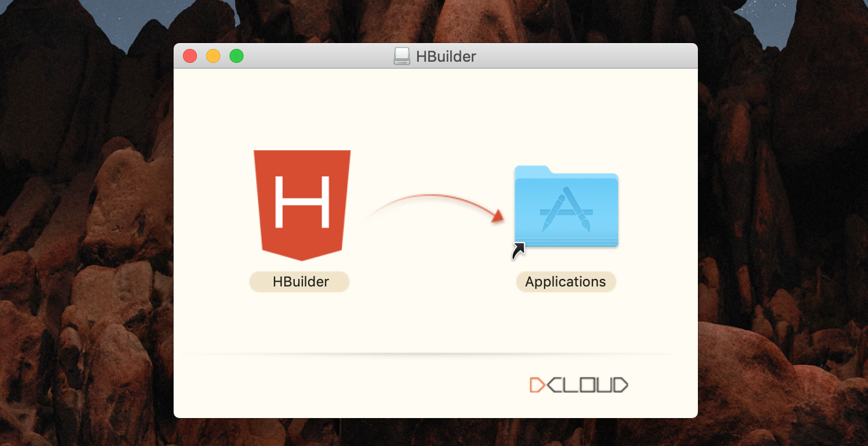
Task: Select the red HBuilder app icon
Action: 302,205
